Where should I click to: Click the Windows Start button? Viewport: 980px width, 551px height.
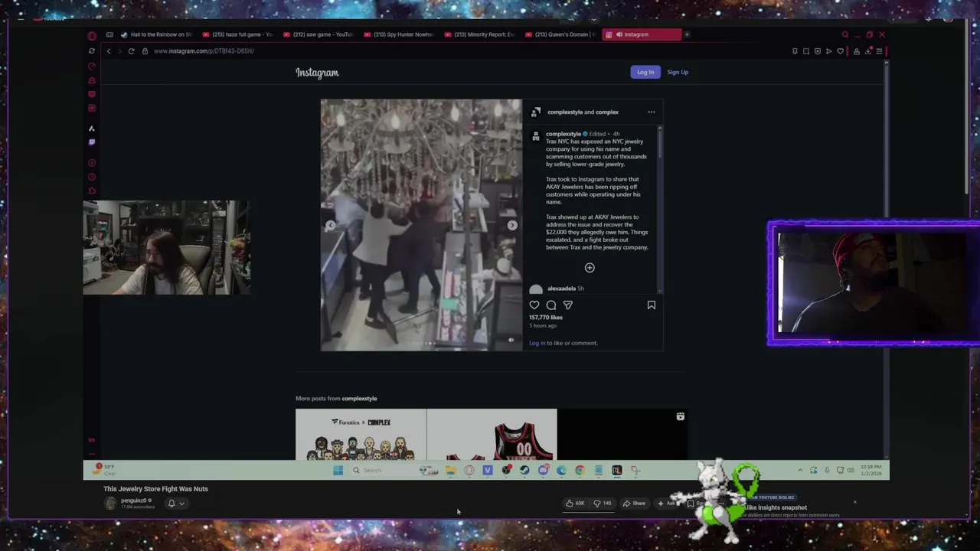click(x=338, y=471)
